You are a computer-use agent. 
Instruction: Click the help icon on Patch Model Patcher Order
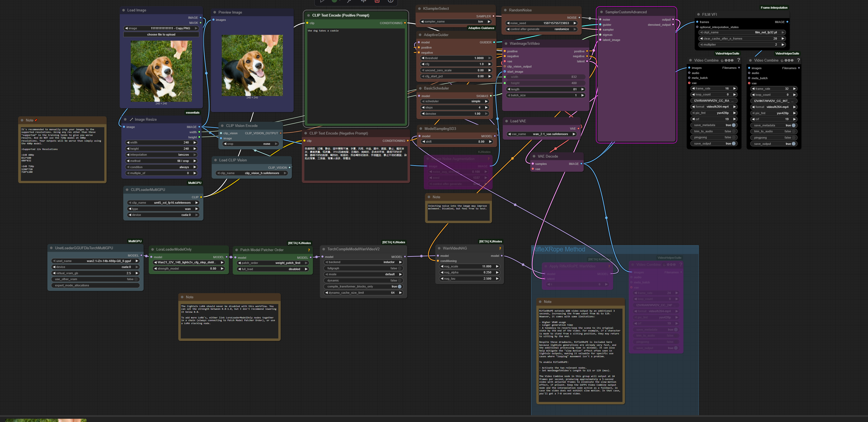click(x=309, y=250)
